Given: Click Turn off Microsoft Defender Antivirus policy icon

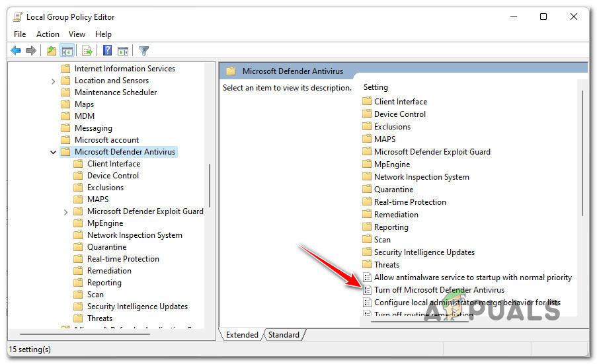Looking at the screenshot, I should pos(367,290).
